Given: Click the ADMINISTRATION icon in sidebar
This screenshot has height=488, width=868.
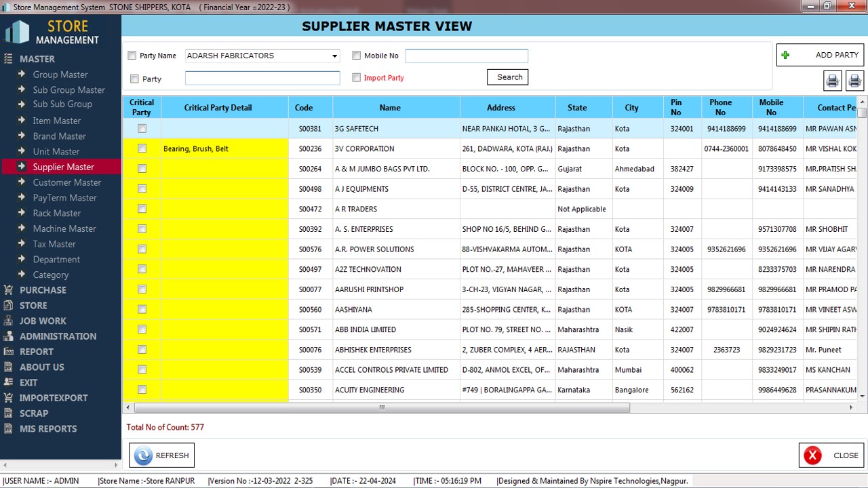Looking at the screenshot, I should coord(8,336).
